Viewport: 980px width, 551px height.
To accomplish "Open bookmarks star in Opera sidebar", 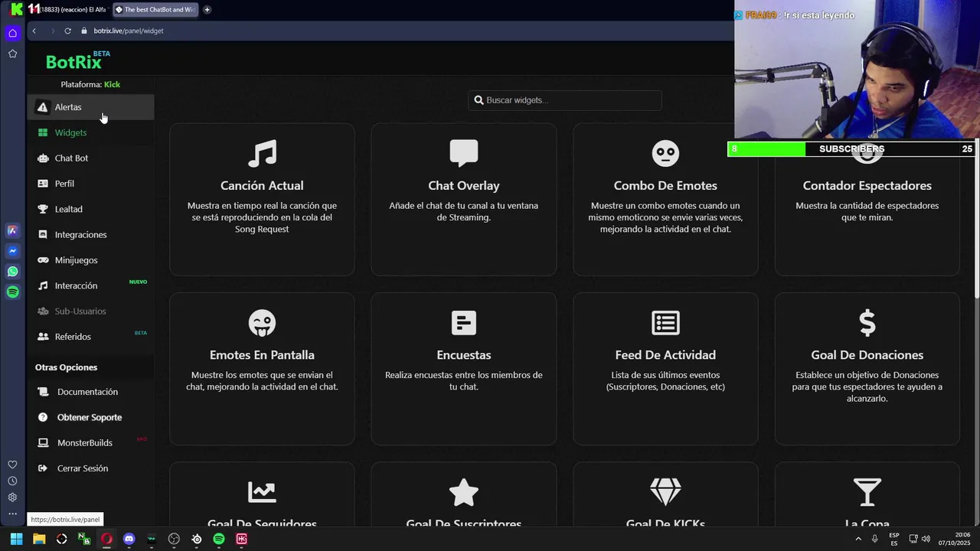I will [x=12, y=54].
